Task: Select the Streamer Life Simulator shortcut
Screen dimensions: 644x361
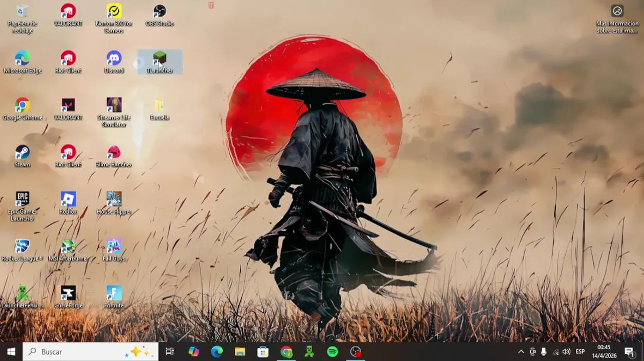Action: click(114, 112)
